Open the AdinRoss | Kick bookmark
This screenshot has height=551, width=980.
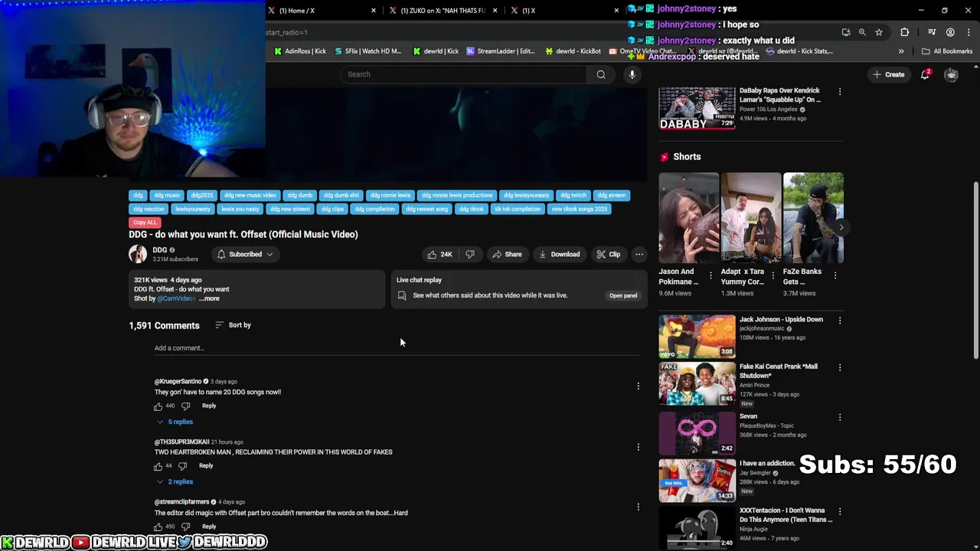point(299,51)
